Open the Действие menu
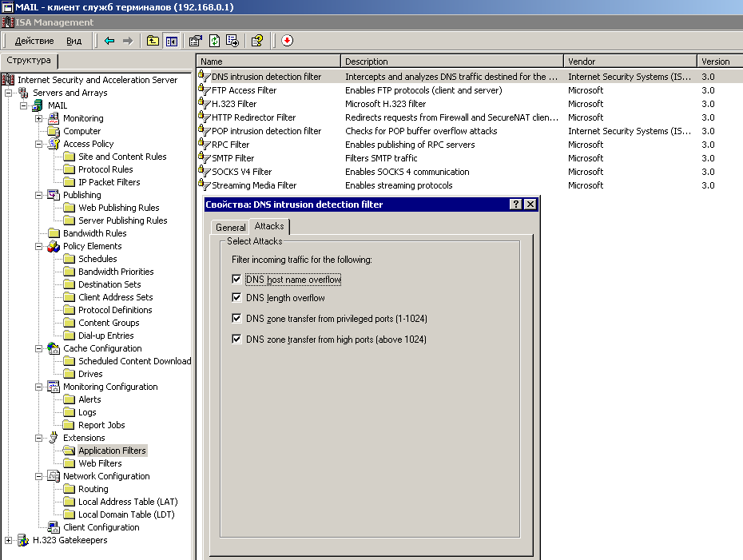The width and height of the screenshot is (743, 560). 34,42
